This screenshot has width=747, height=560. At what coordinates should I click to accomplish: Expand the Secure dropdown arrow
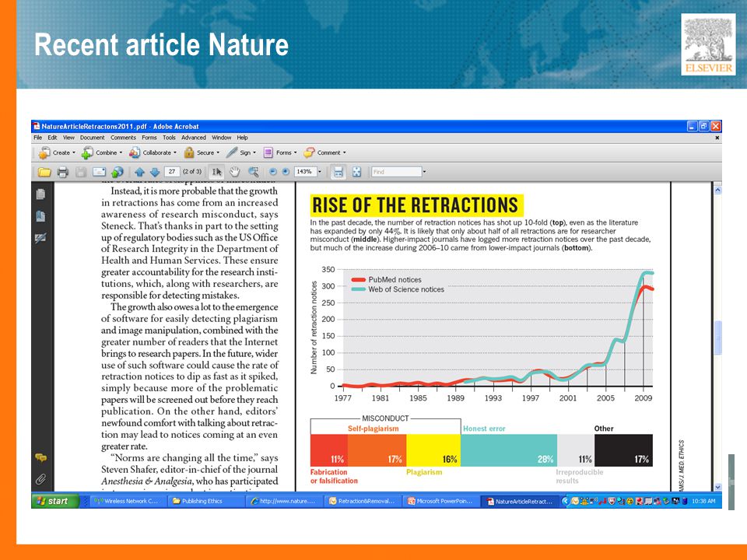tap(218, 153)
